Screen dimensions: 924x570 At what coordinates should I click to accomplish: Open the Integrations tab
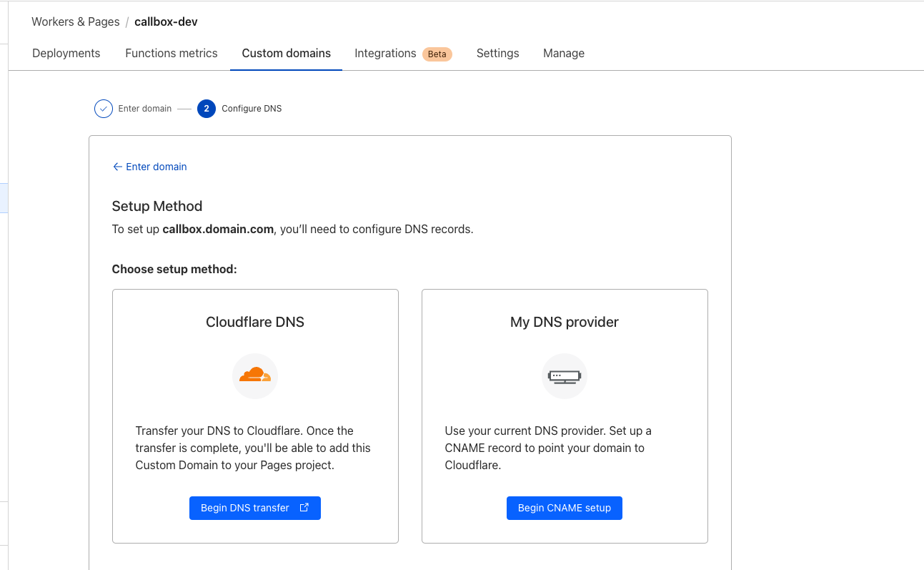pos(385,54)
